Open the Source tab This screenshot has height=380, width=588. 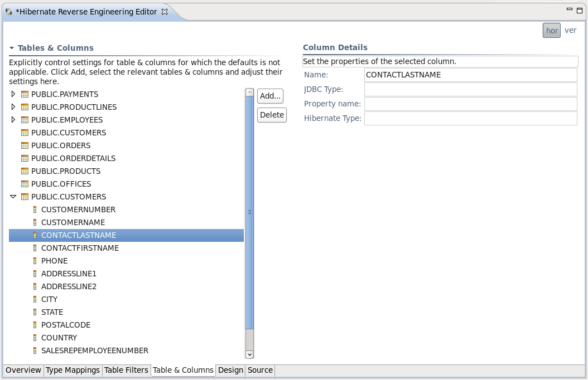[260, 370]
